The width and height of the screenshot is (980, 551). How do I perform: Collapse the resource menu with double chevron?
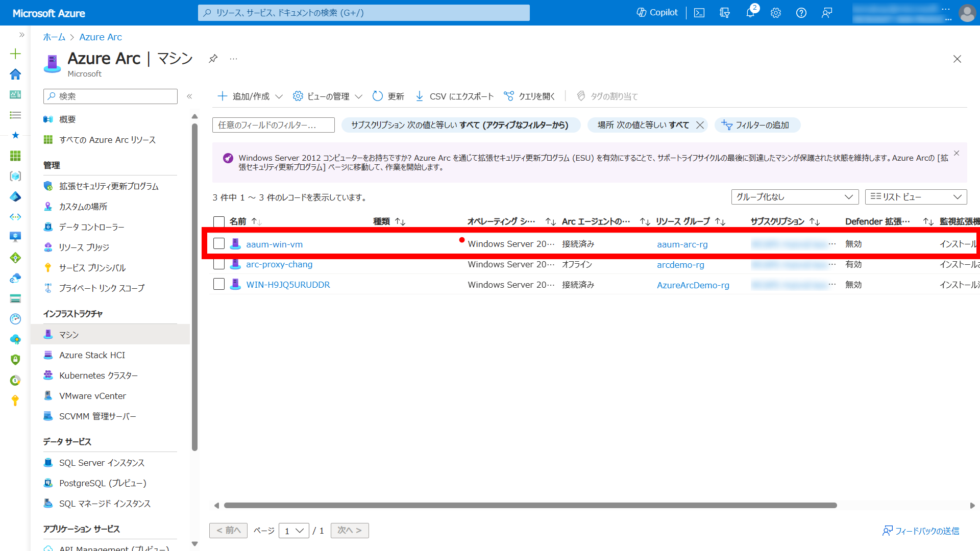click(189, 96)
